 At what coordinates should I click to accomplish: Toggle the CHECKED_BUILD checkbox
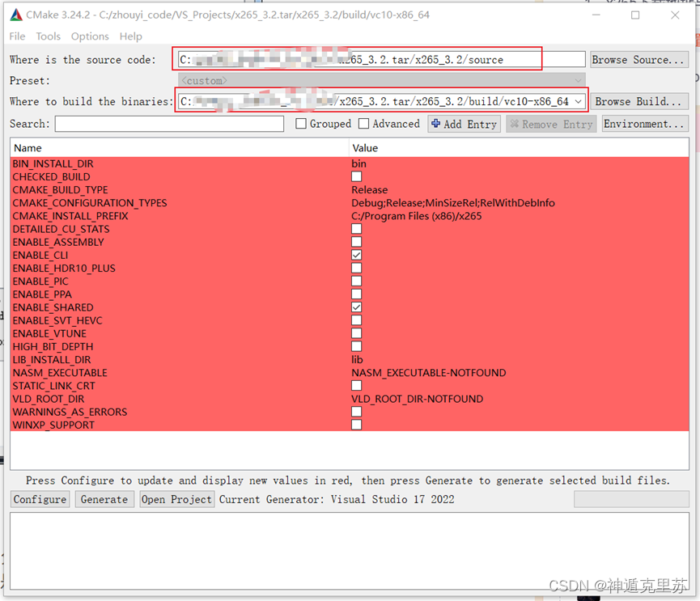point(356,176)
